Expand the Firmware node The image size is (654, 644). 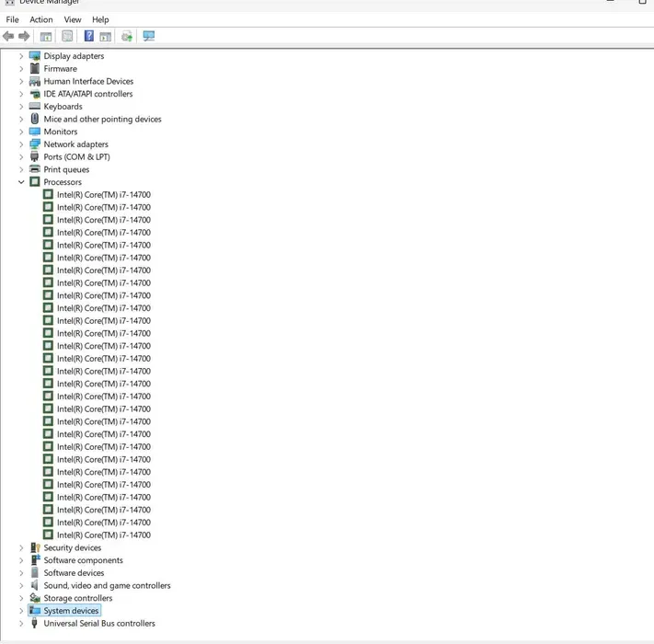[21, 68]
